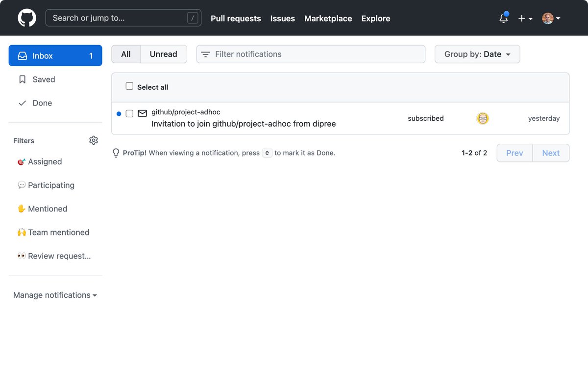Screen dimensions: 588x368
Task: Open the GitHub Octocat logo home link
Action: [x=27, y=18]
